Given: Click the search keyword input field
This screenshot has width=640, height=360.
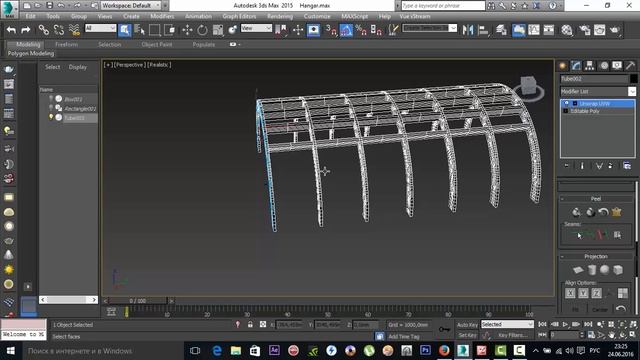Looking at the screenshot, I should point(443,6).
